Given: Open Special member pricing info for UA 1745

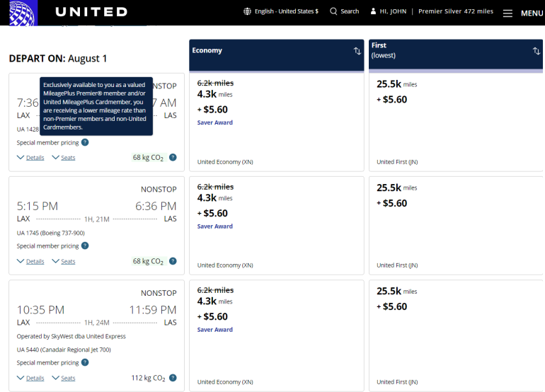Looking at the screenshot, I should 85,246.
